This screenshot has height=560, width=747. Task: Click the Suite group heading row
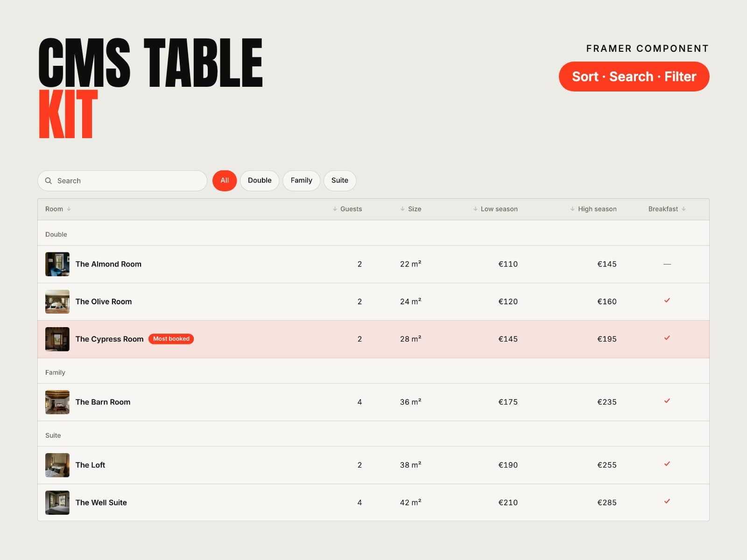pos(373,434)
